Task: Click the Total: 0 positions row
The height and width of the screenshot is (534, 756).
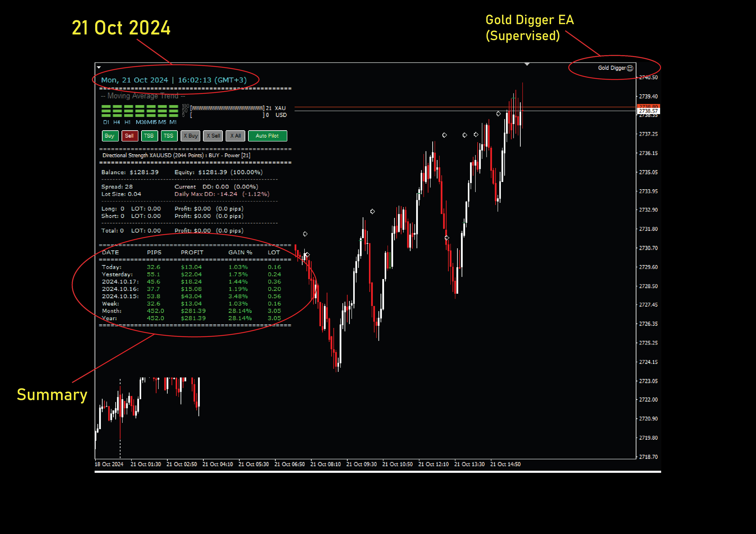Action: pos(173,231)
